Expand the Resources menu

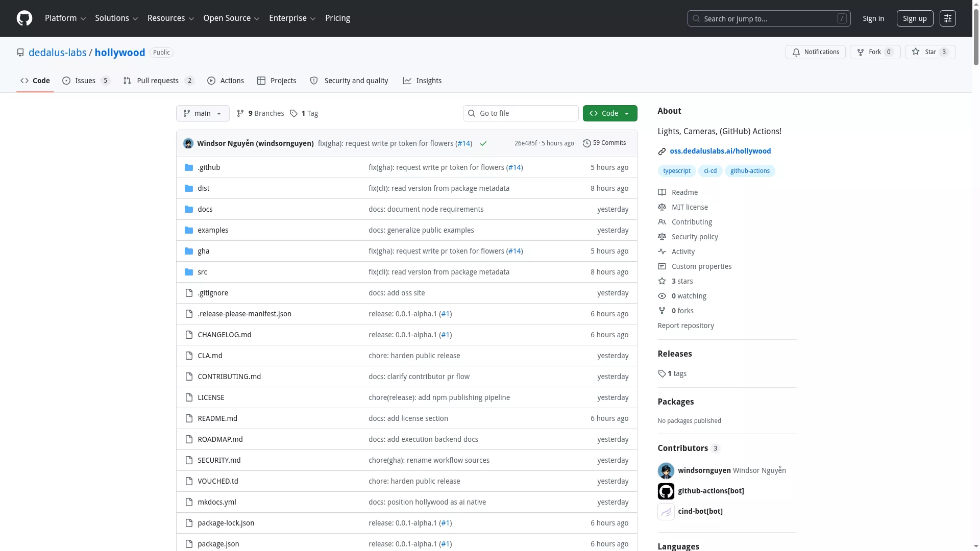(170, 18)
